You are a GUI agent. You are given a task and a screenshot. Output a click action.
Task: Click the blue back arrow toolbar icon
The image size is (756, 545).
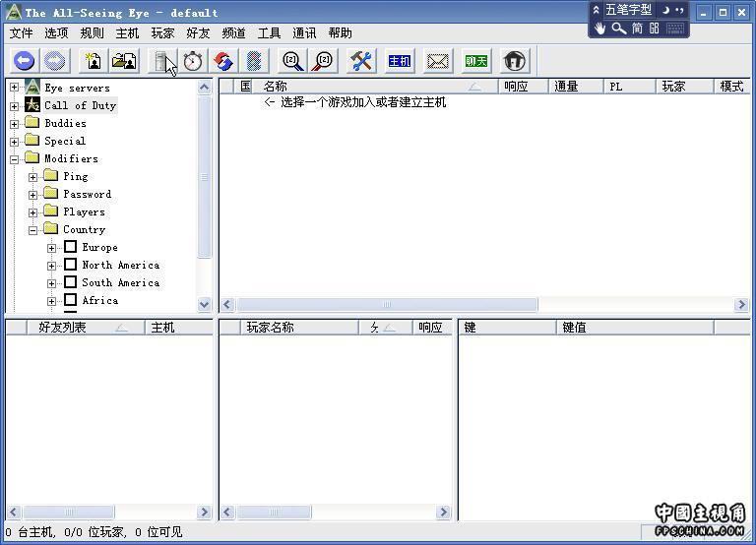[x=25, y=61]
